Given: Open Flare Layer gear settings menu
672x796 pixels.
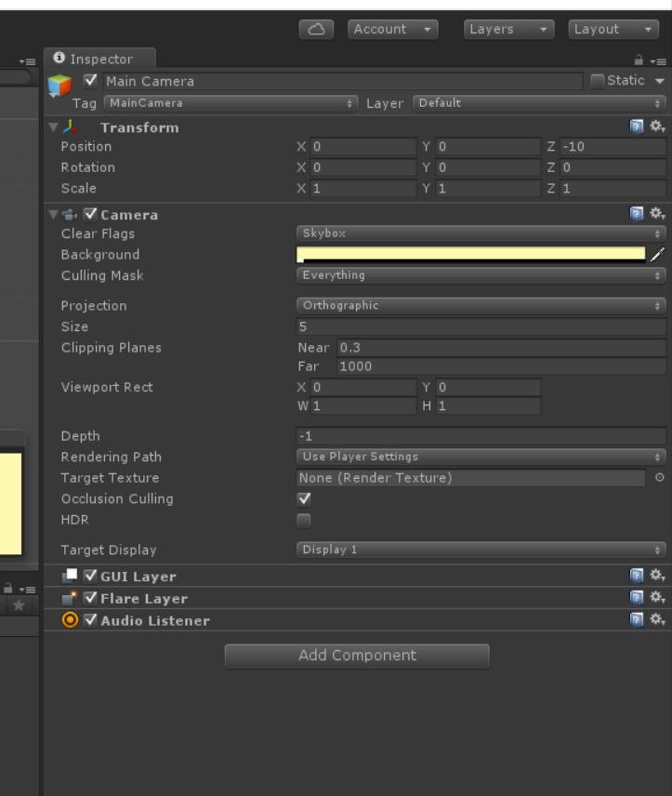Looking at the screenshot, I should tap(657, 598).
